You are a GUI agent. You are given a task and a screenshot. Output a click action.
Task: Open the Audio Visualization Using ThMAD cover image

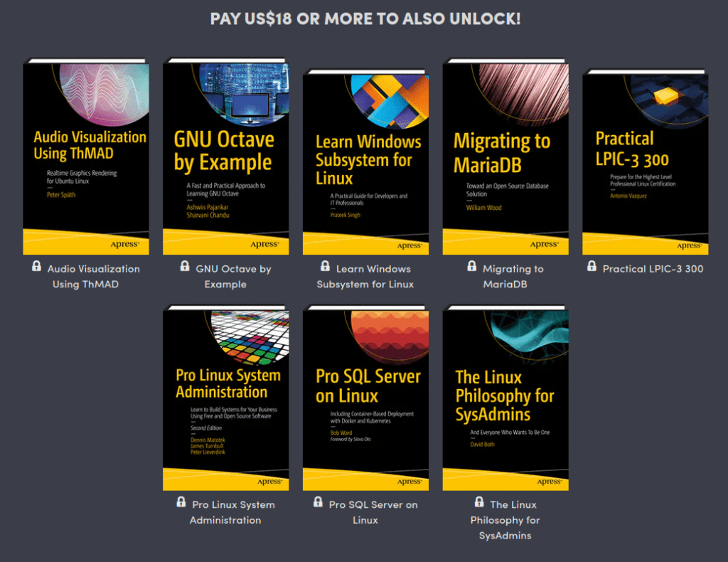[x=85, y=157]
